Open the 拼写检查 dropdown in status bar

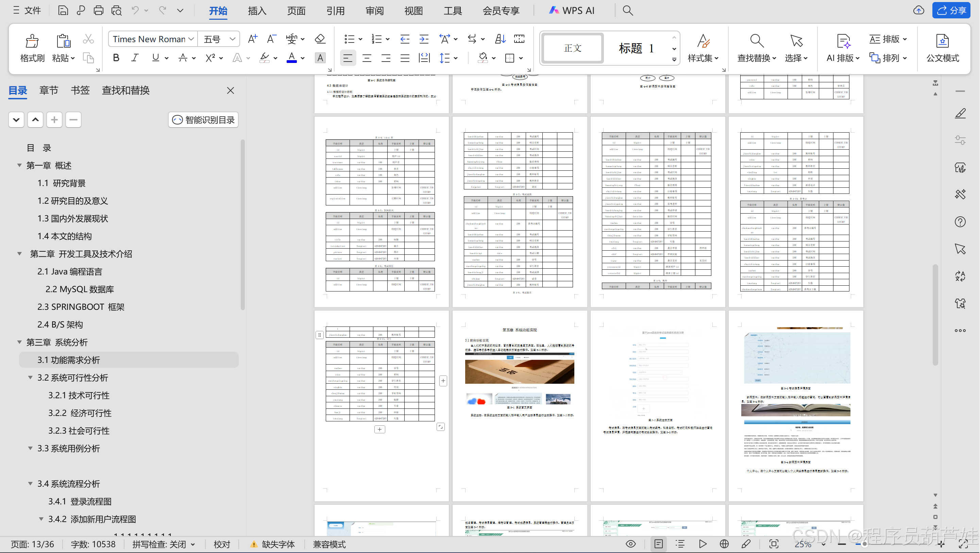[193, 544]
